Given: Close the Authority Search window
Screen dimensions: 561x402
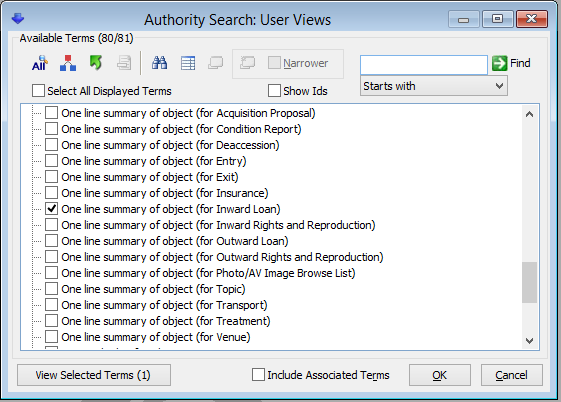Looking at the screenshot, I should [532, 19].
